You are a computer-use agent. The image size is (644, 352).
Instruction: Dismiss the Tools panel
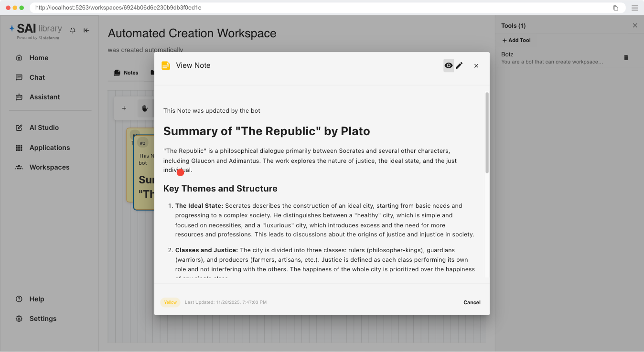(x=635, y=25)
